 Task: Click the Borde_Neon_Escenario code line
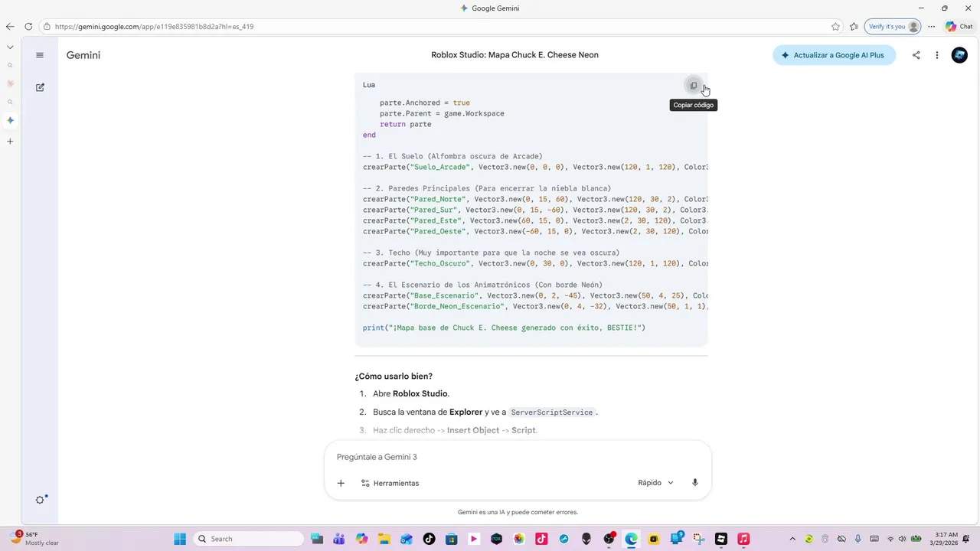tap(535, 306)
